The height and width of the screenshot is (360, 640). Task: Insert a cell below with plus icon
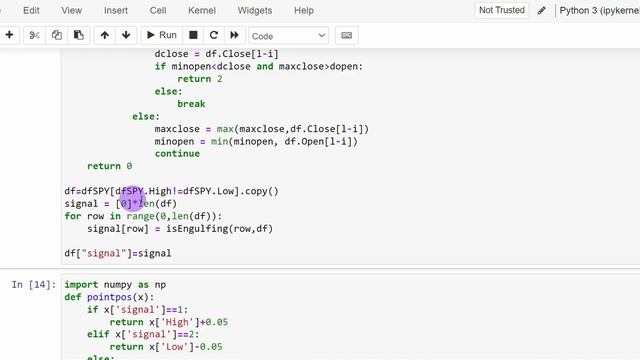[x=9, y=35]
